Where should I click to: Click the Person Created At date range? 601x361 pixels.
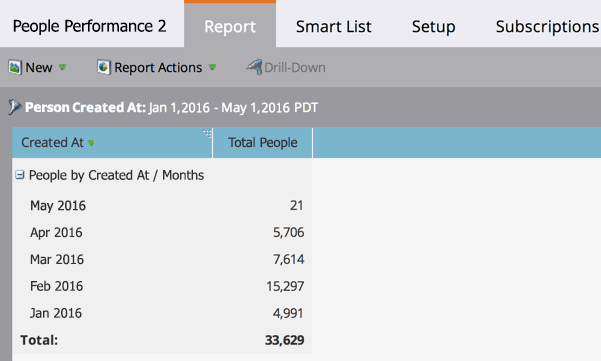pyautogui.click(x=233, y=108)
